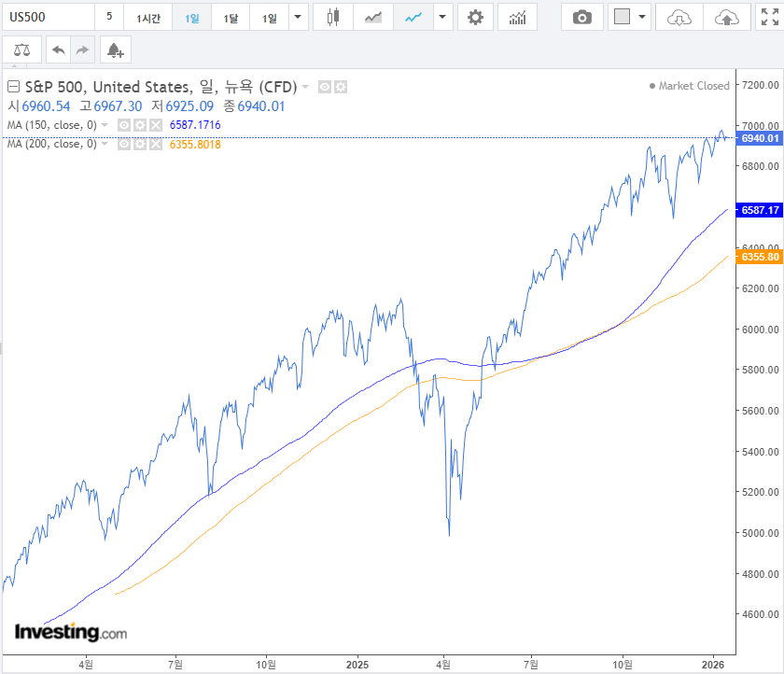Toggle MA 150 visibility eye icon
This screenshot has width=784, height=674.
coord(124,125)
